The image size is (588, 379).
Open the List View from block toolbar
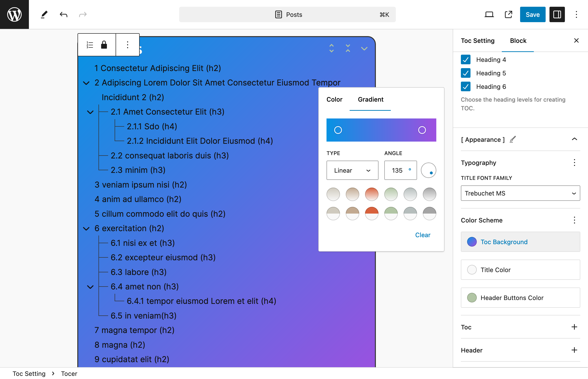click(x=90, y=45)
